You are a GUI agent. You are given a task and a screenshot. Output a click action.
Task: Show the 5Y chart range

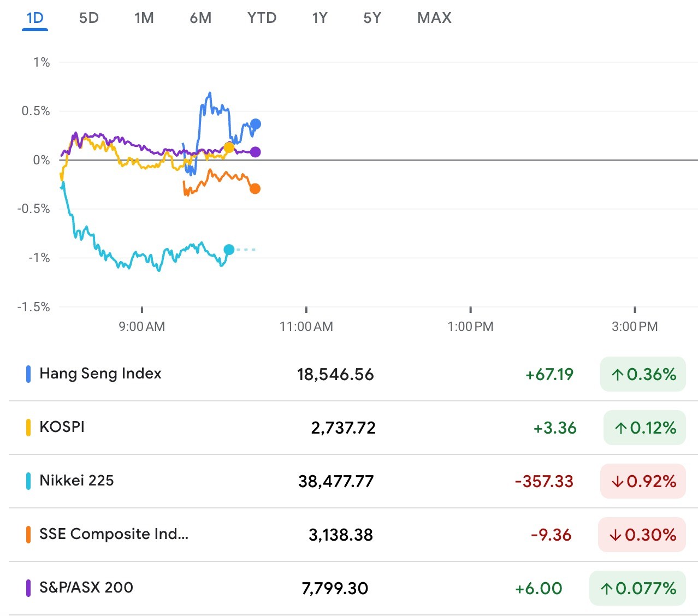[x=372, y=18]
